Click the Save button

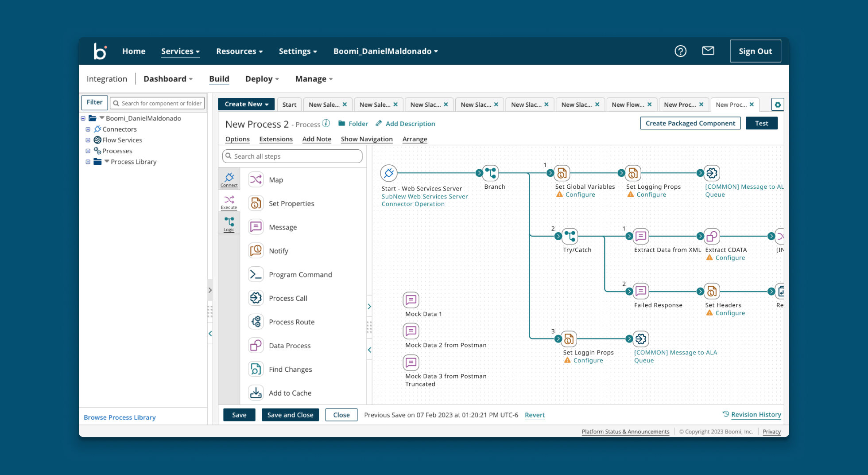239,415
